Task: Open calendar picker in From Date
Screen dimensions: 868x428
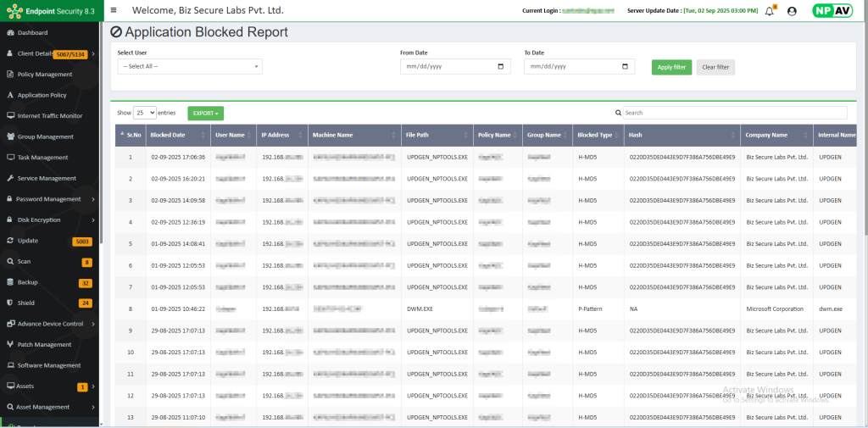Action: coord(501,66)
